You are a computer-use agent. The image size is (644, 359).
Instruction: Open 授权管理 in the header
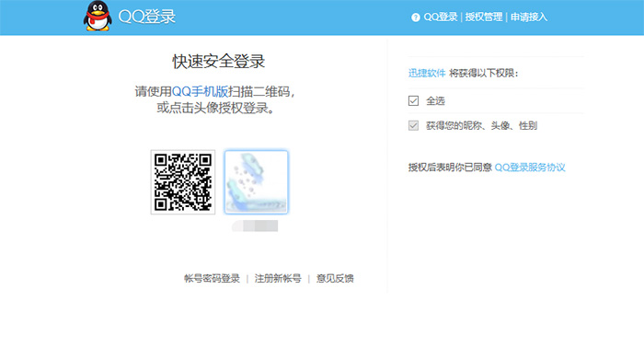coord(483,17)
